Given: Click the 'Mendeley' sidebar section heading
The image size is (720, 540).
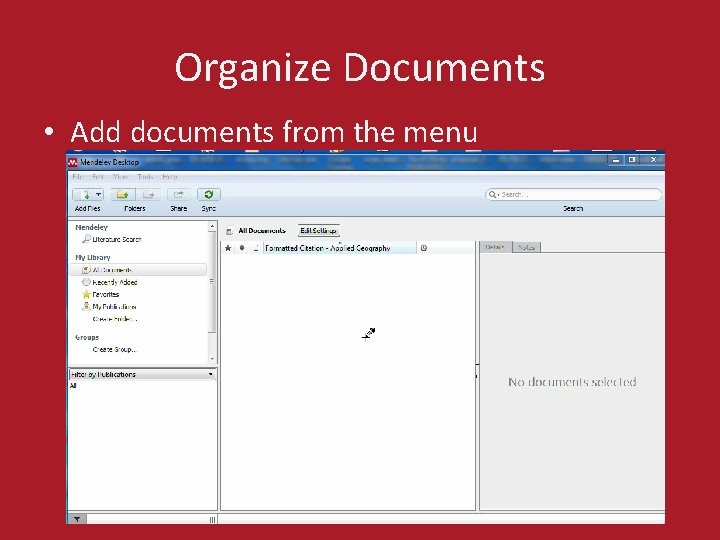Looking at the screenshot, I should point(91,227).
